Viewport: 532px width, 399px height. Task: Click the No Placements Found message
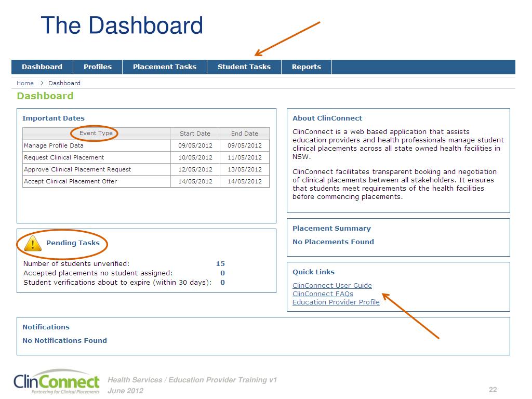(333, 242)
